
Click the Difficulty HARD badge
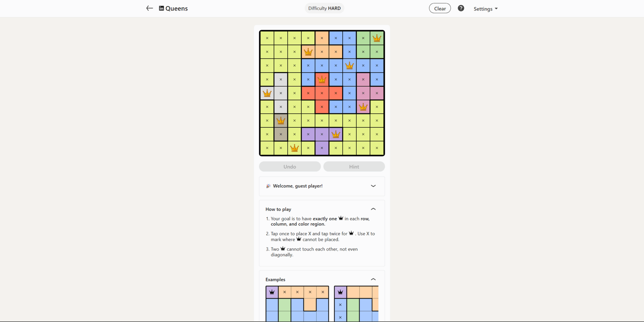pyautogui.click(x=324, y=8)
